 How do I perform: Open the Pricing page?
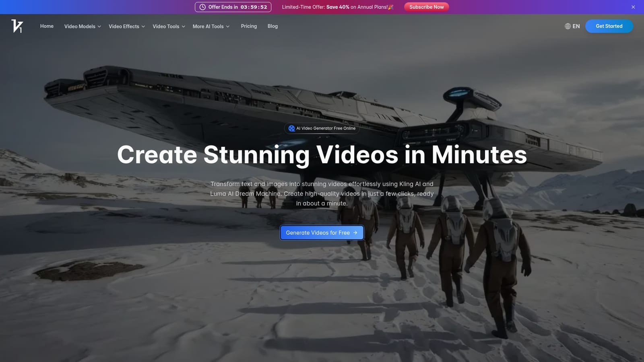click(249, 26)
